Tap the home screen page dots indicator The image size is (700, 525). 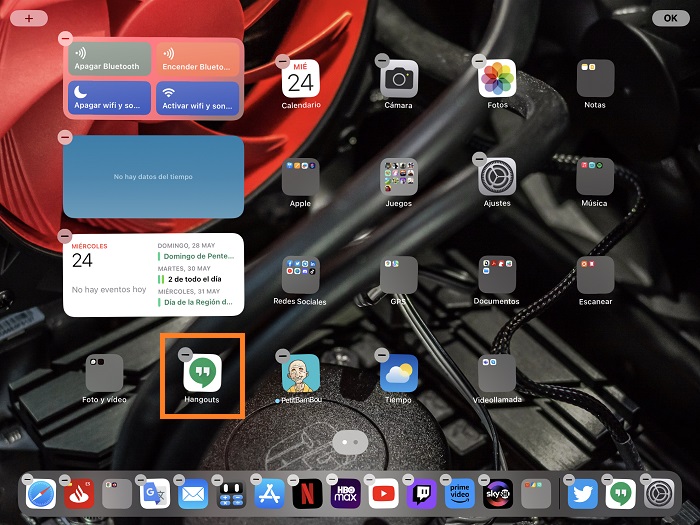pyautogui.click(x=350, y=442)
